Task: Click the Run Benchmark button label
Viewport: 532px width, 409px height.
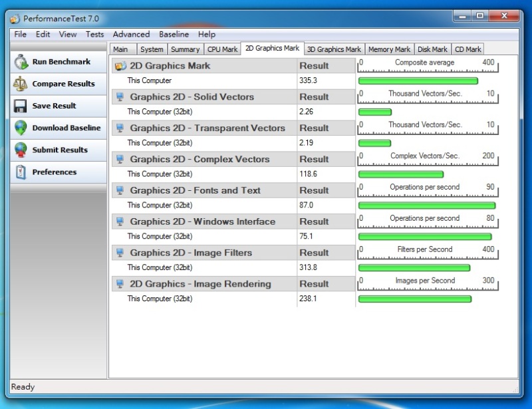Action: pyautogui.click(x=61, y=62)
